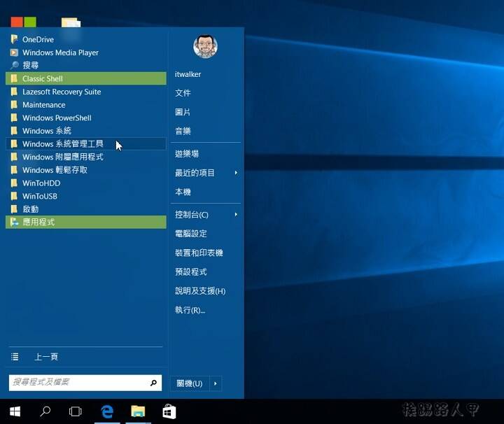This screenshot has height=424, width=504.
Task: Expand the Windows 附屬應用程式 folder
Action: (x=86, y=157)
